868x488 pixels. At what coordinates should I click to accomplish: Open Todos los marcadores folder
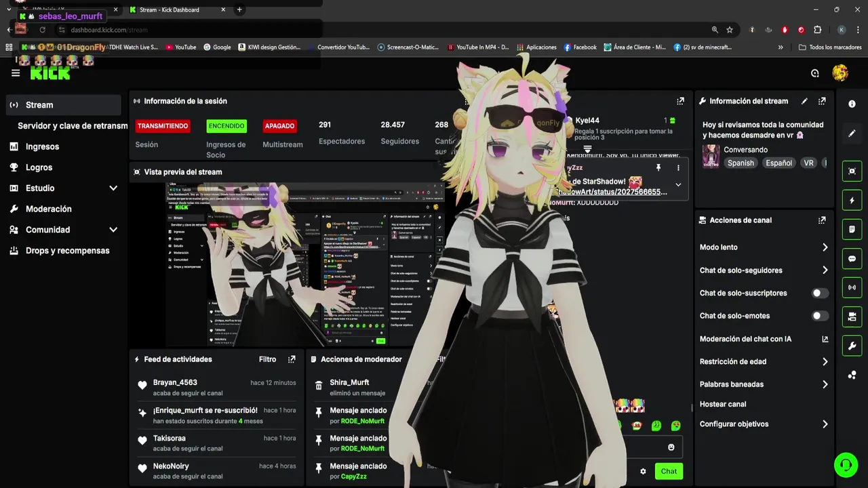pyautogui.click(x=830, y=47)
